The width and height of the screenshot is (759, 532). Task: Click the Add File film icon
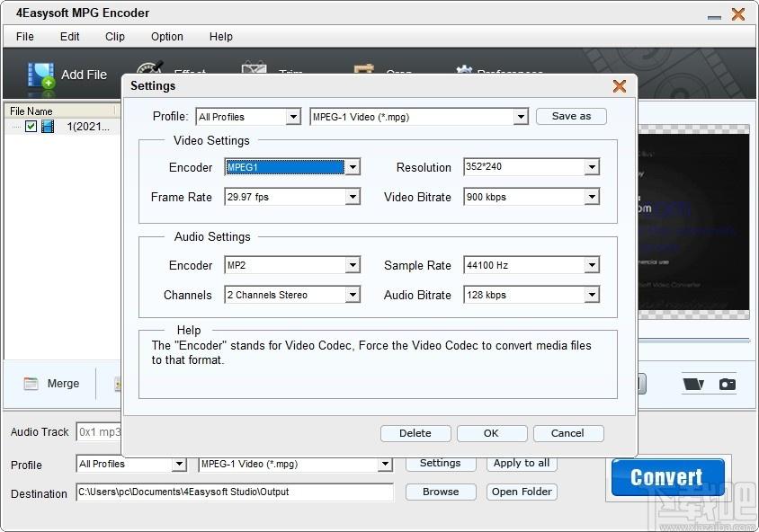coord(40,76)
